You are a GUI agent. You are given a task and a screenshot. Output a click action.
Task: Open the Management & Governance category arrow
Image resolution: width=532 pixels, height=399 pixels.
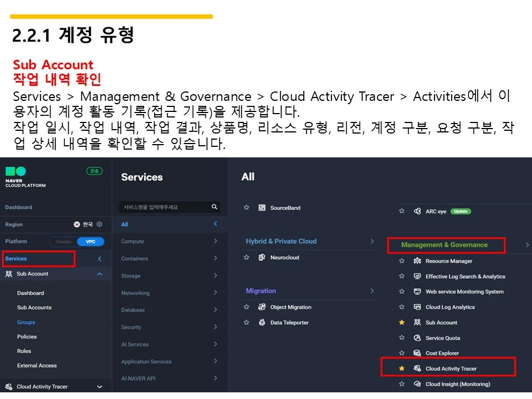[526, 244]
